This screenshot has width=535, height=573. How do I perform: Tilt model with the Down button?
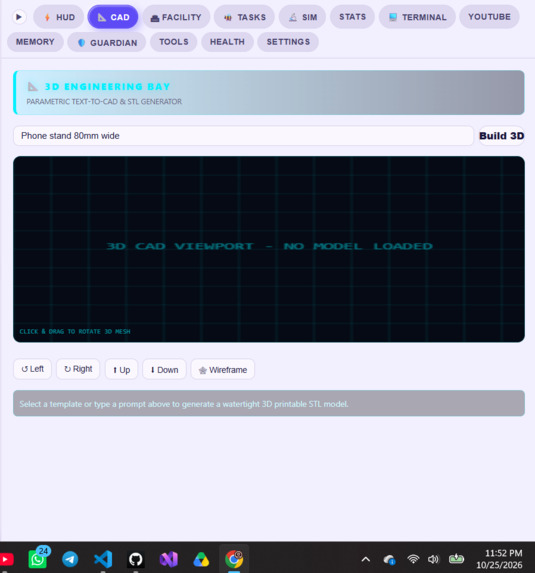coord(164,369)
